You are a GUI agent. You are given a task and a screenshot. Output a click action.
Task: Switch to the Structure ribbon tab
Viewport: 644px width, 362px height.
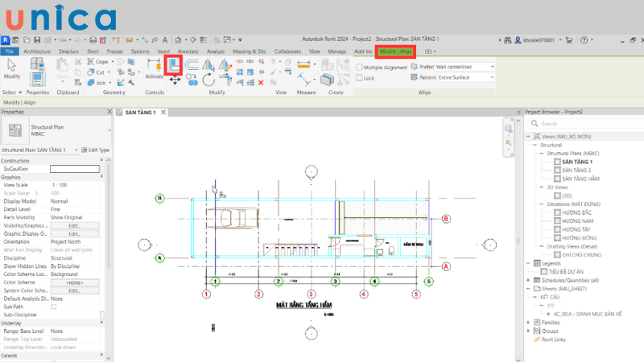68,51
